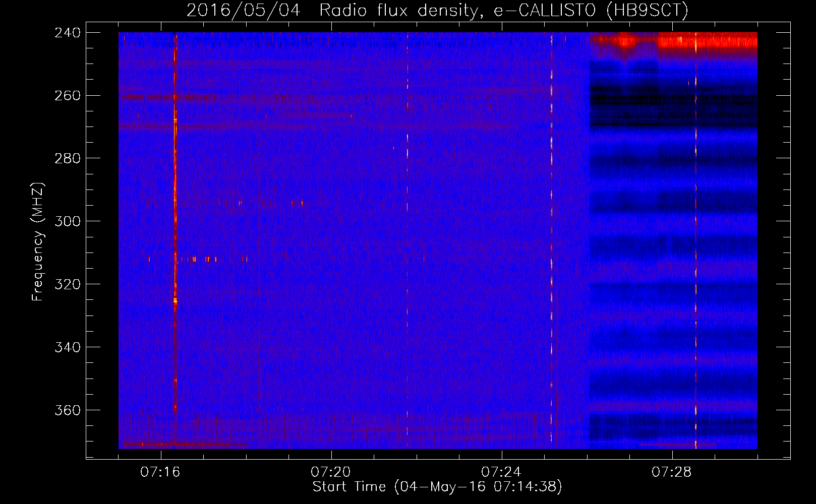Click the 340 frequency tick label
Image resolution: width=816 pixels, height=504 pixels.
pyautogui.click(x=68, y=348)
